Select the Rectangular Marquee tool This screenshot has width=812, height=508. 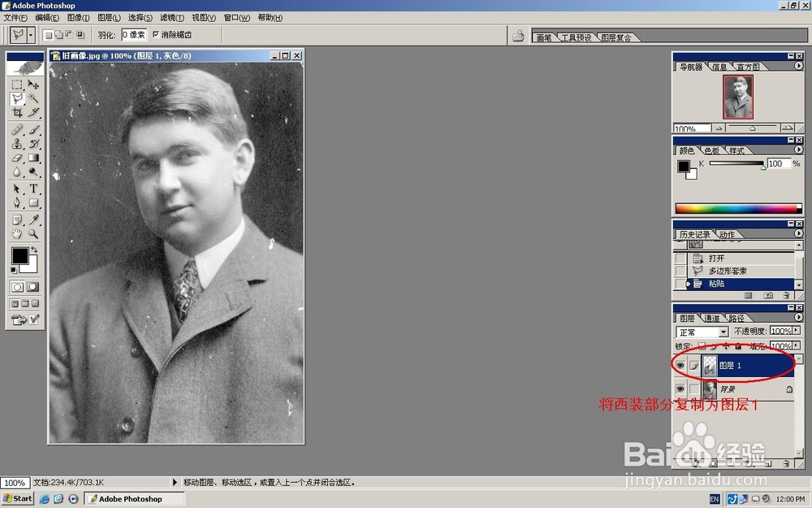click(17, 85)
